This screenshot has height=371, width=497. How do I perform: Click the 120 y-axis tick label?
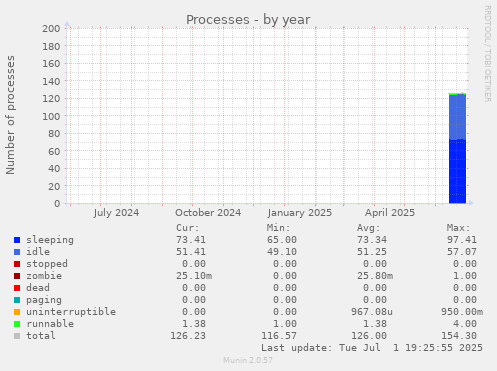point(51,99)
